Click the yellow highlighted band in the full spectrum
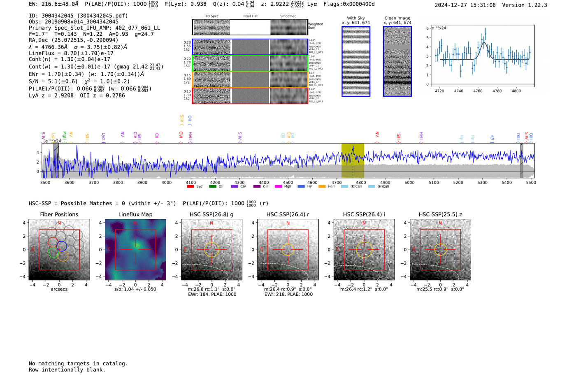576x392 pixels. 353,160
